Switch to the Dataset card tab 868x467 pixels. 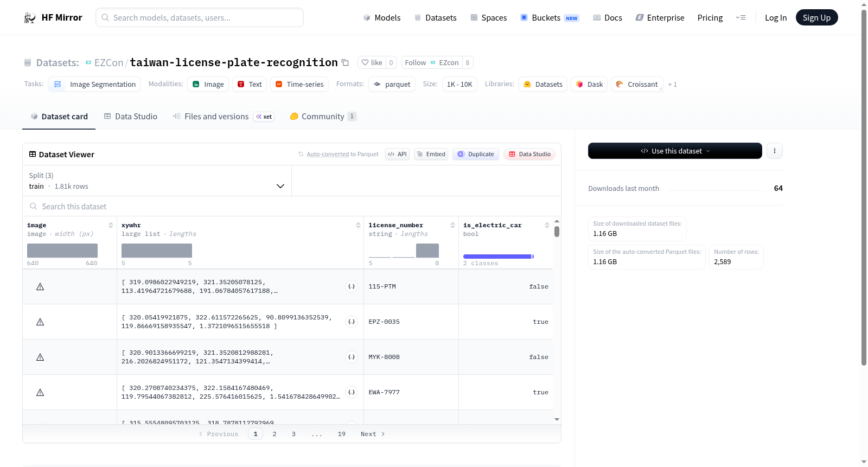pos(59,117)
